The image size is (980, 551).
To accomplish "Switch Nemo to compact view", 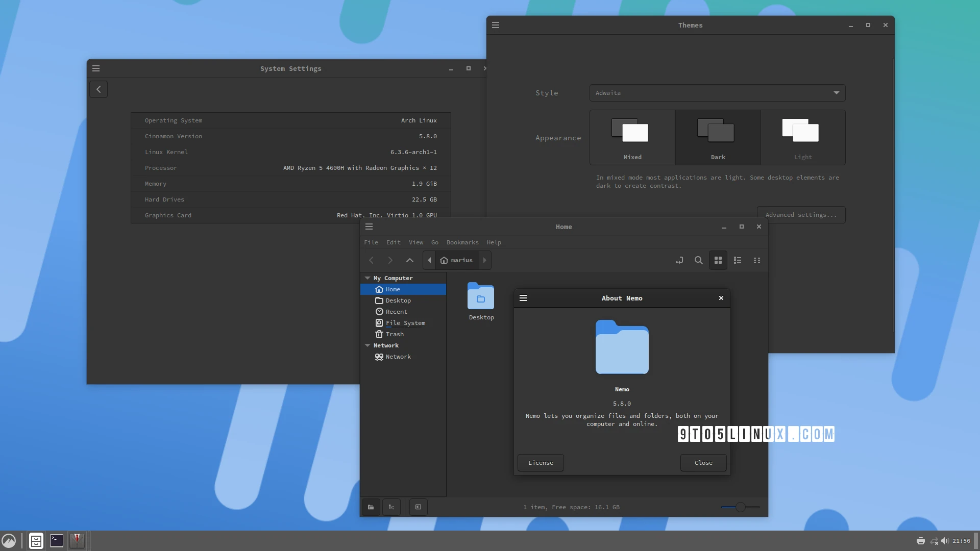I will click(x=756, y=260).
